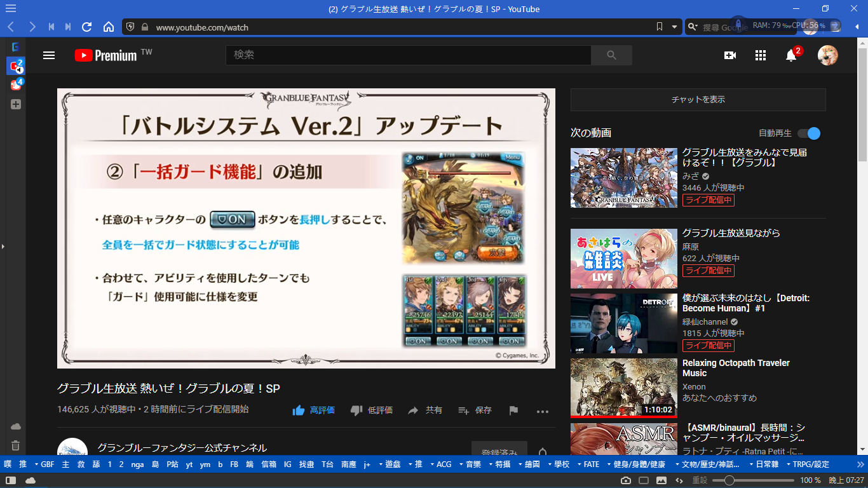Screen dimensions: 868x488
Task: Open Detroit: Become Human #1 video title
Action: tap(746, 303)
